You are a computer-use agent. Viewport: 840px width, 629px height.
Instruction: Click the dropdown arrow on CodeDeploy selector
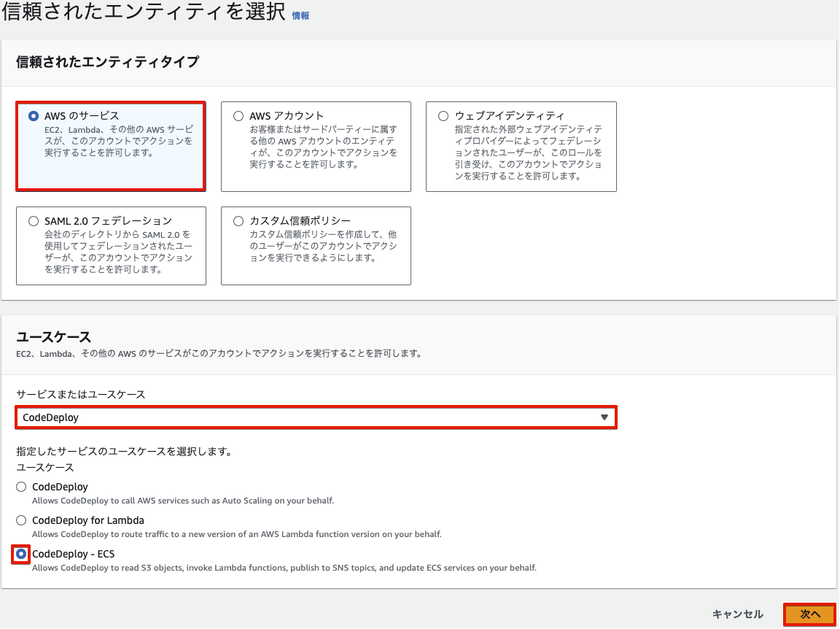tap(604, 417)
